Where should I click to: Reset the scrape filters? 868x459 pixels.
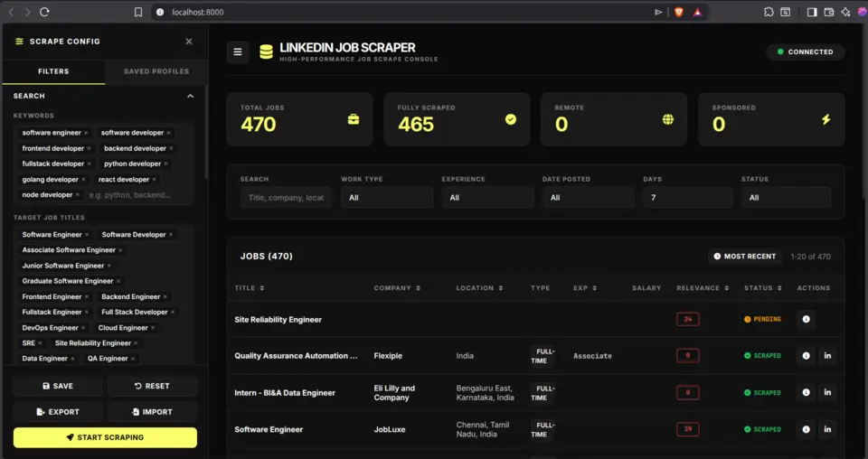tap(152, 386)
